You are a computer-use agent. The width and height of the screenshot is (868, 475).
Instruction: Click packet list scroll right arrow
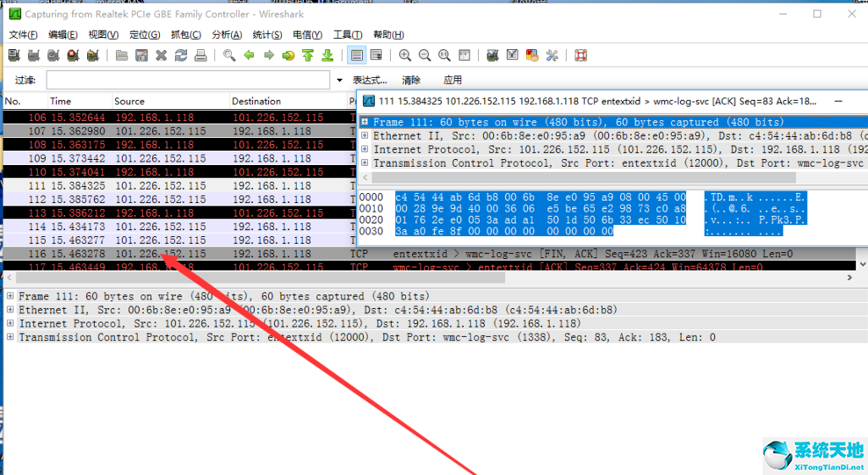850,277
